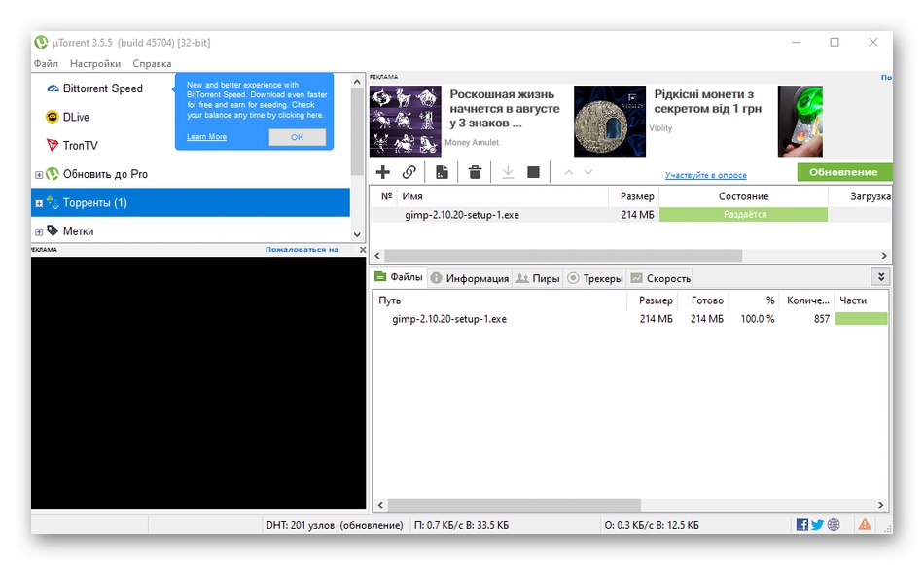Viewport: 924px width, 565px height.
Task: Open the Файл menu
Action: coord(46,63)
